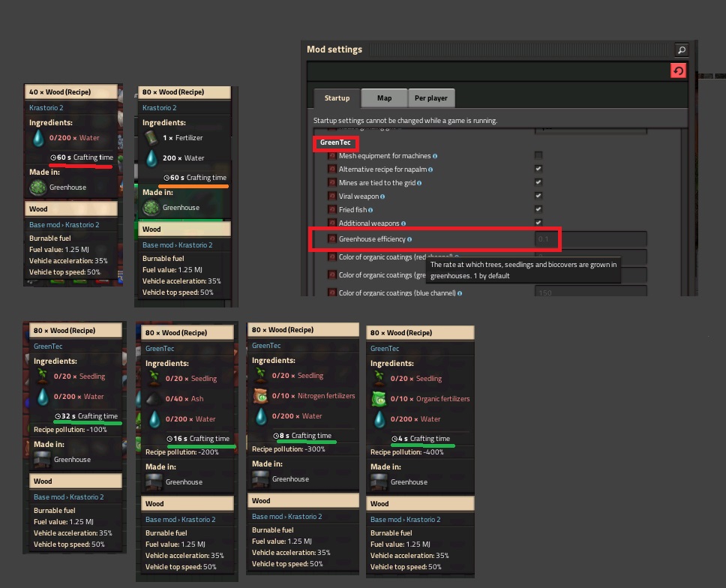
Task: Click the Fertilizer ingredient icon
Action: (x=151, y=138)
